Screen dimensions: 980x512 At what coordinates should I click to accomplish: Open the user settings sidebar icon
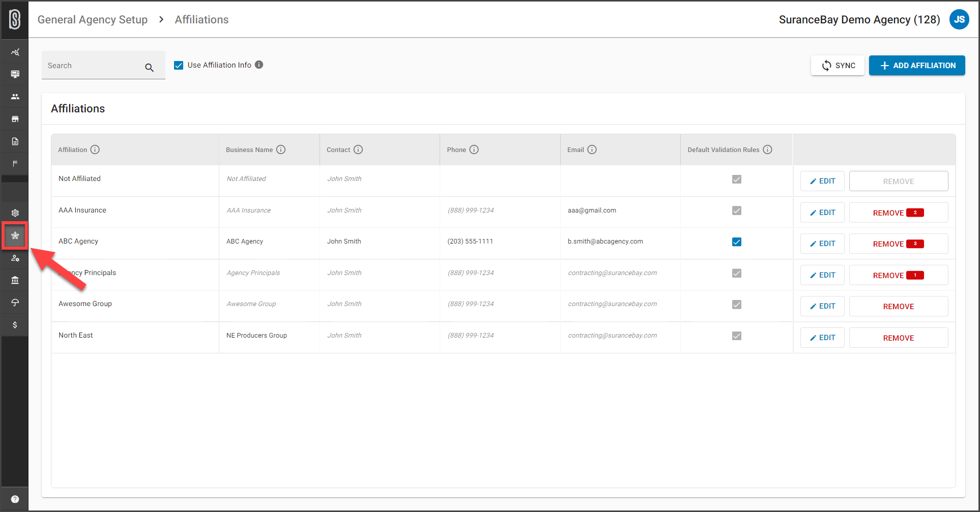(15, 258)
